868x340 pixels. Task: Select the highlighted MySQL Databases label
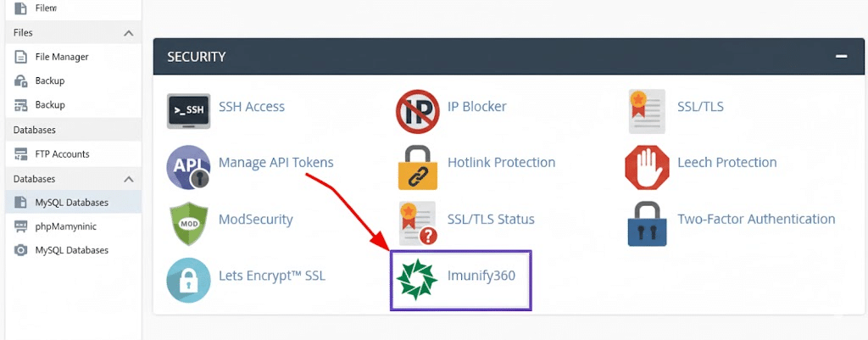tap(72, 202)
